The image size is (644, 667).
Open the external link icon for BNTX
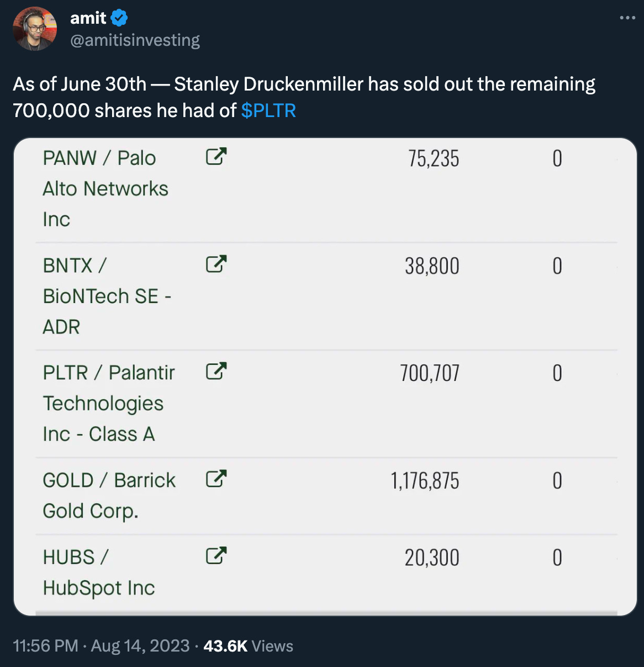pos(216,264)
